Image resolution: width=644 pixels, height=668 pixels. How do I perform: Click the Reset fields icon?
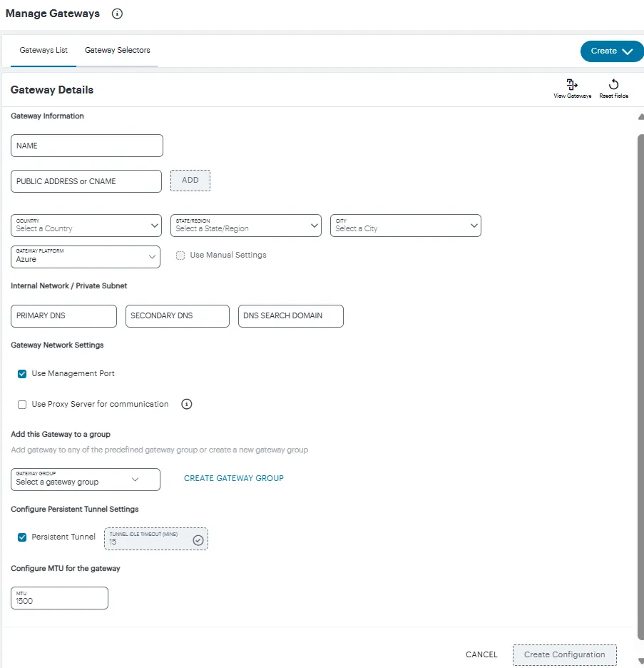pos(613,84)
